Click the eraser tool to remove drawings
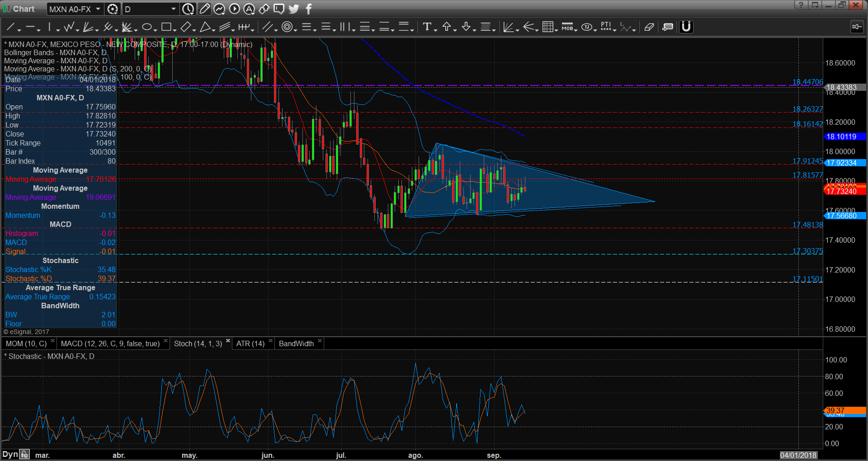Viewport: 868px width, 461px height. coord(649,27)
